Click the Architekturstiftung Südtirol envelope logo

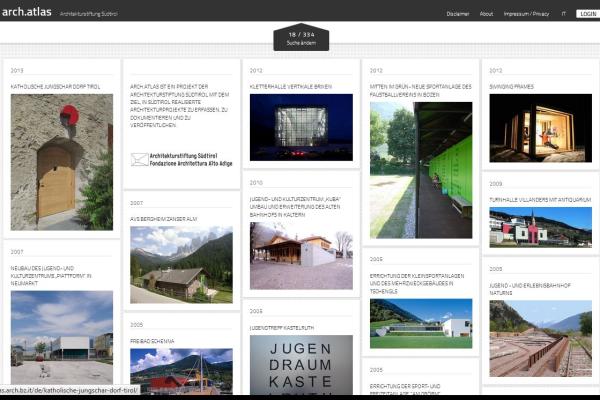pos(139,159)
